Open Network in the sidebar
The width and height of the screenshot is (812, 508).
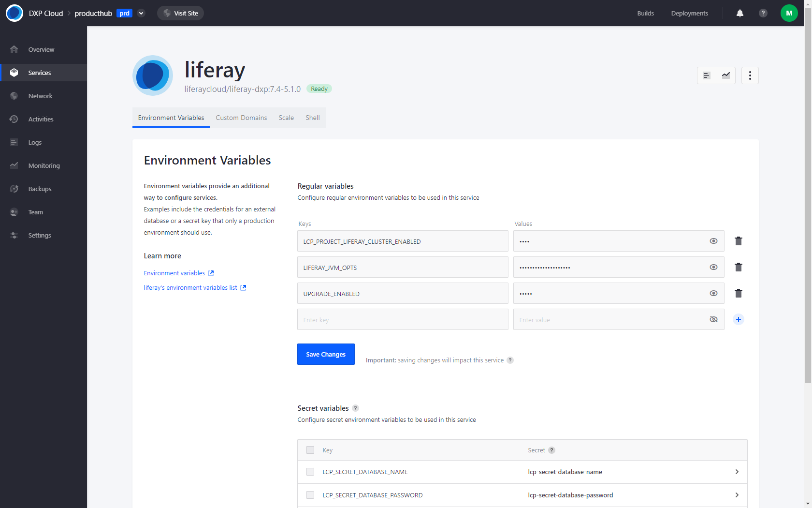point(43,96)
